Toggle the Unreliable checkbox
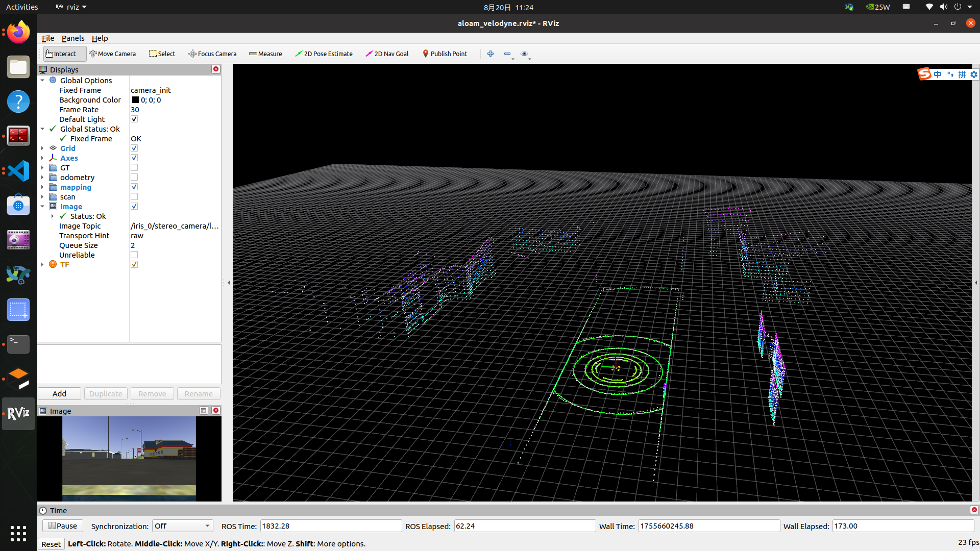 pos(134,255)
